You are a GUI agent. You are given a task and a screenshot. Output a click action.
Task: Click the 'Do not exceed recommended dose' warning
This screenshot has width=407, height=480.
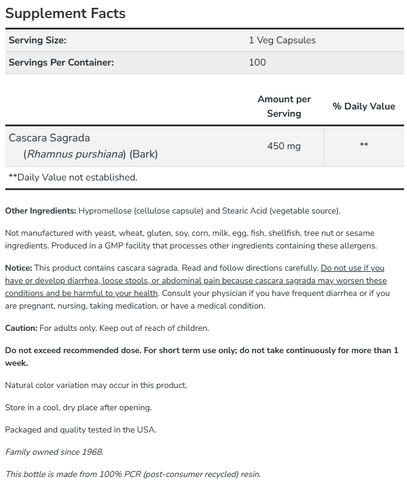point(73,350)
